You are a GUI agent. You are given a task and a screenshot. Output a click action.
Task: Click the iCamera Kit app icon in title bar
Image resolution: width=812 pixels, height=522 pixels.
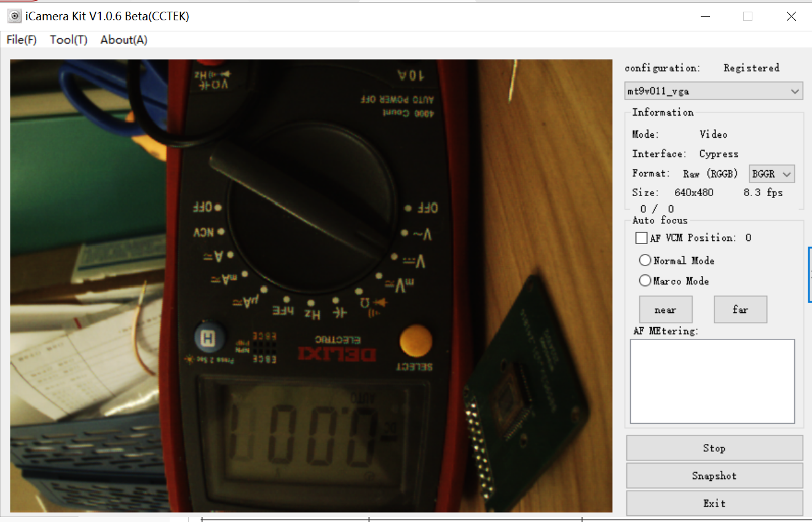(15, 17)
